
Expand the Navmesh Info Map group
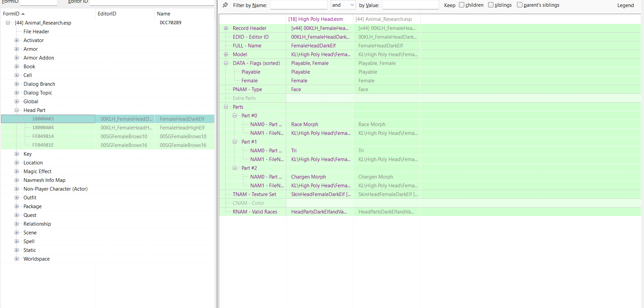point(16,180)
